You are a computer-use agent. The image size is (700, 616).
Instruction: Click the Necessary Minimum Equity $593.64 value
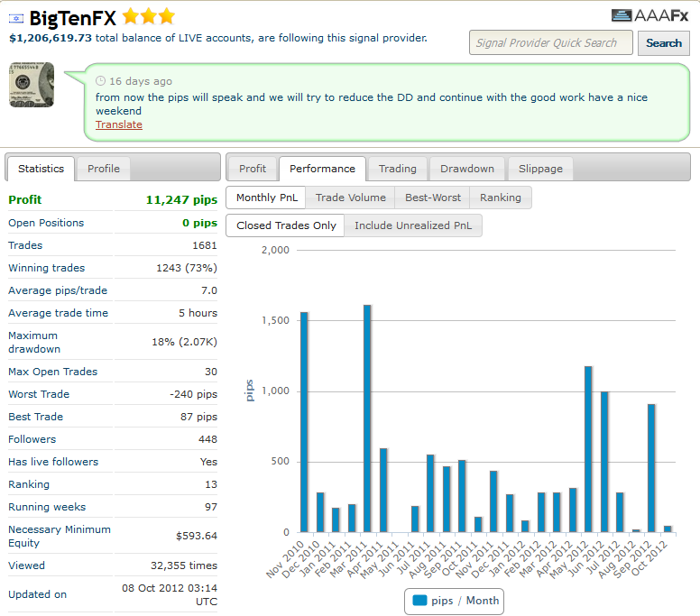197,536
